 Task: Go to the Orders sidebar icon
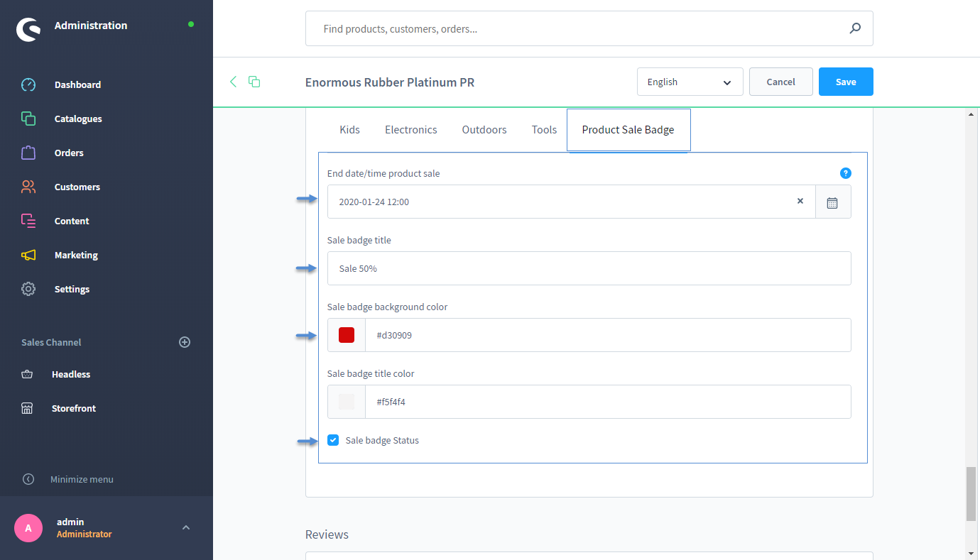[x=28, y=153]
